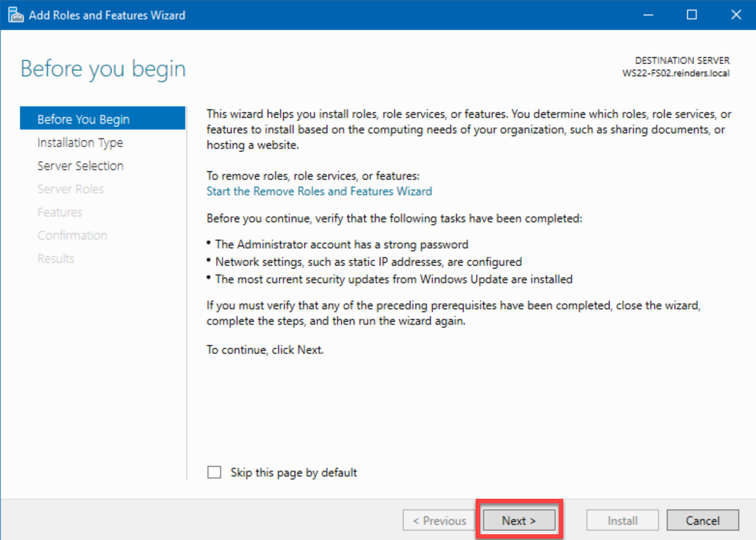756x540 pixels.
Task: Start the Remove Roles and Features Wizard
Action: tap(318, 191)
